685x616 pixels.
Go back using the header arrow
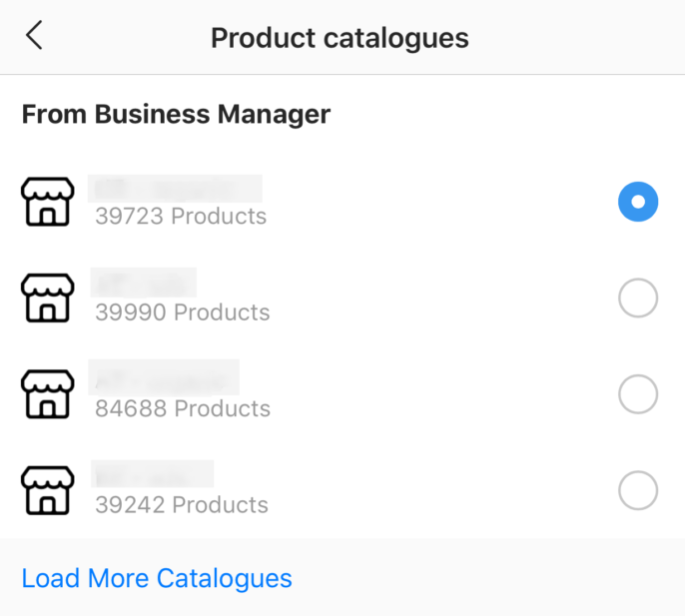click(x=34, y=35)
